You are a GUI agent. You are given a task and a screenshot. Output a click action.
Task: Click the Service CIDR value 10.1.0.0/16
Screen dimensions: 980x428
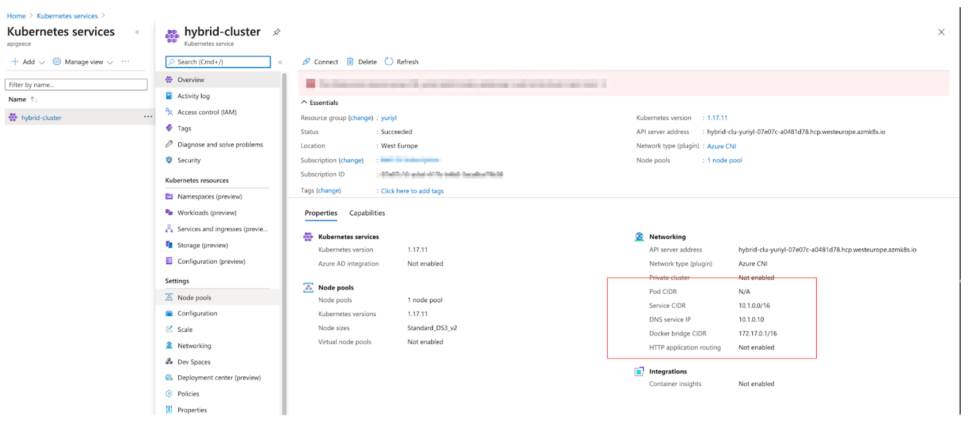[x=754, y=305]
